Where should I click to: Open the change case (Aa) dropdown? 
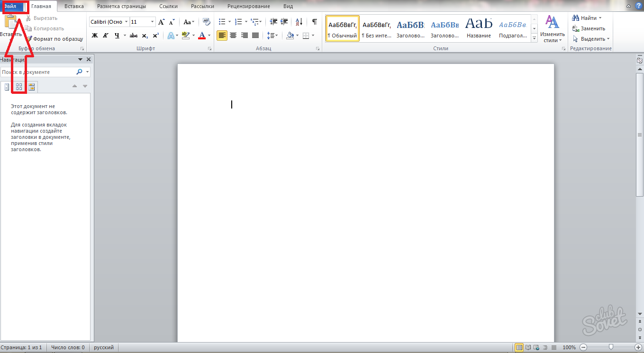click(189, 22)
